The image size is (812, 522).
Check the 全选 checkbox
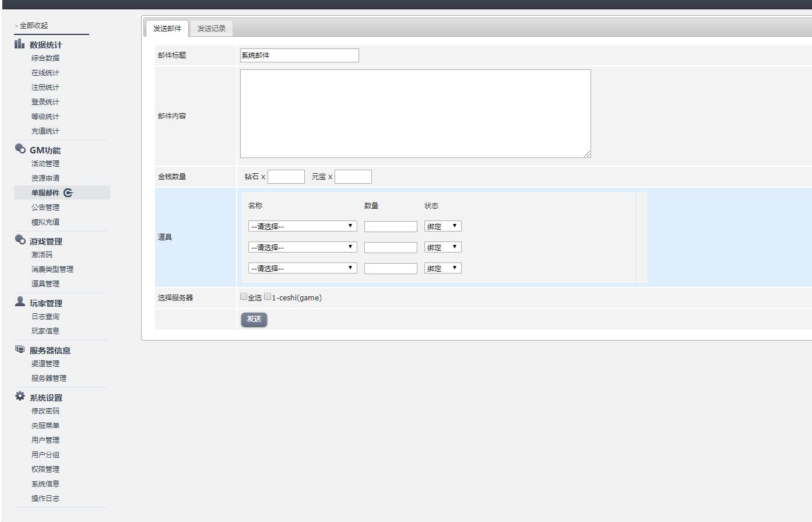click(x=244, y=297)
